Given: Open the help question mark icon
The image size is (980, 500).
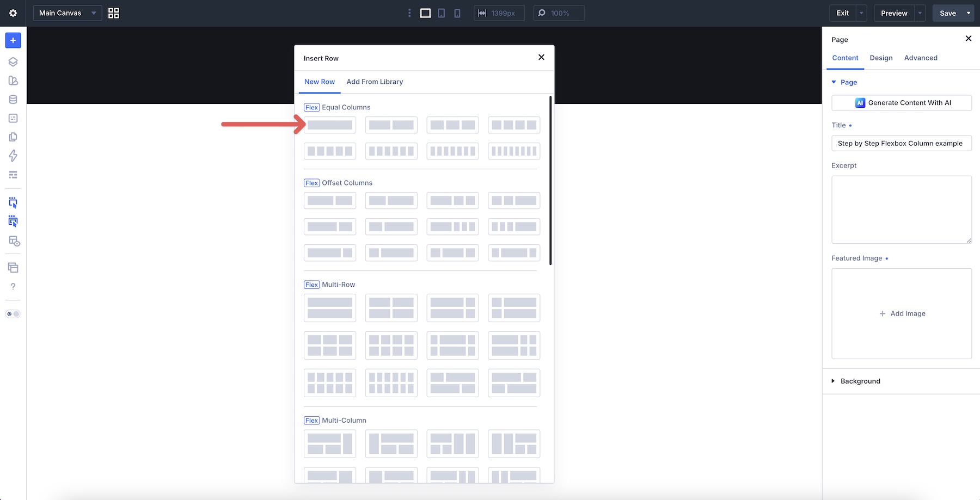Looking at the screenshot, I should (x=13, y=287).
